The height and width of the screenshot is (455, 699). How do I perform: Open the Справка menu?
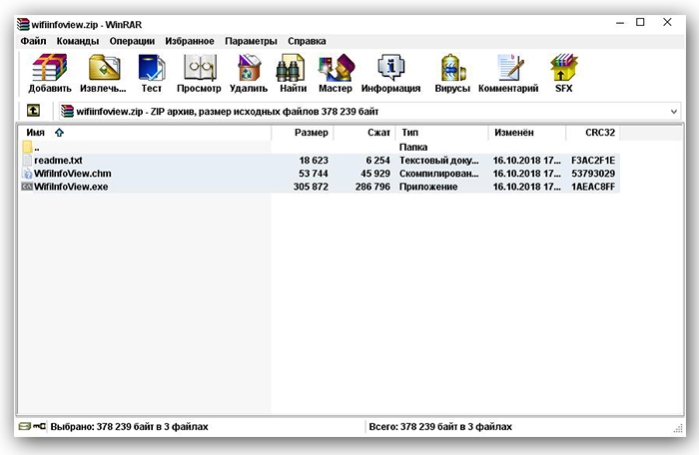(307, 41)
